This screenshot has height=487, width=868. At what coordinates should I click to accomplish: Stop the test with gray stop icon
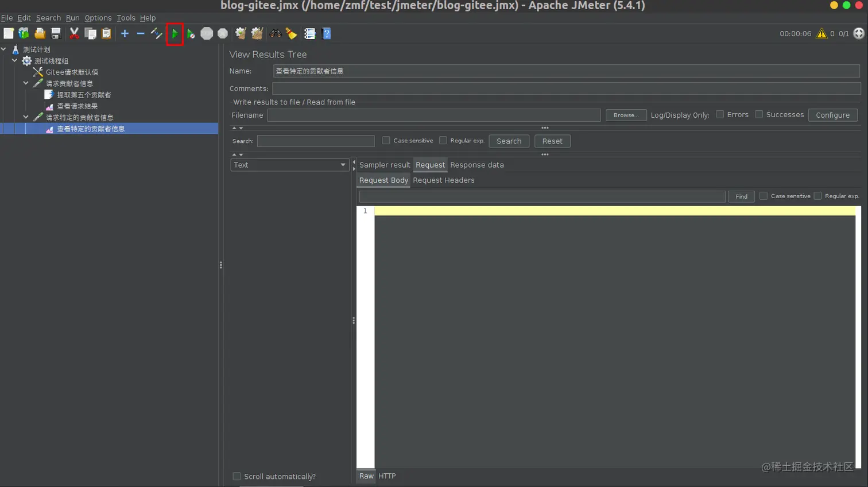coord(207,34)
